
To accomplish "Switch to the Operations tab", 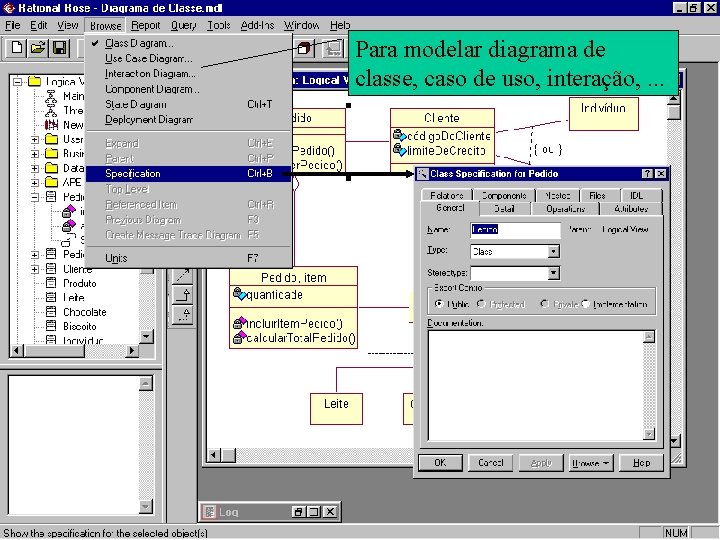I will point(565,209).
